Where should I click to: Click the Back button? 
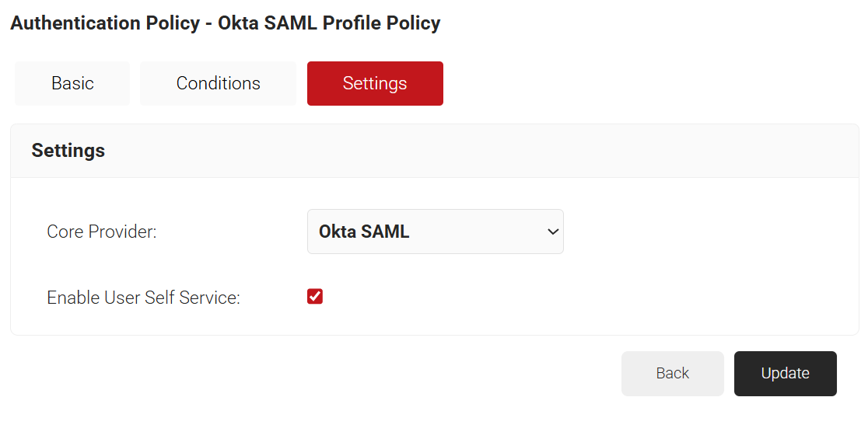point(672,374)
